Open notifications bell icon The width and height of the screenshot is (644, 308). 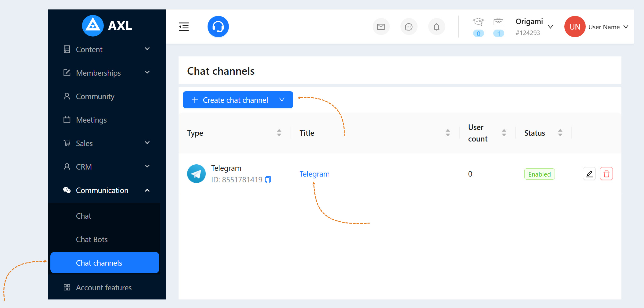tap(436, 27)
